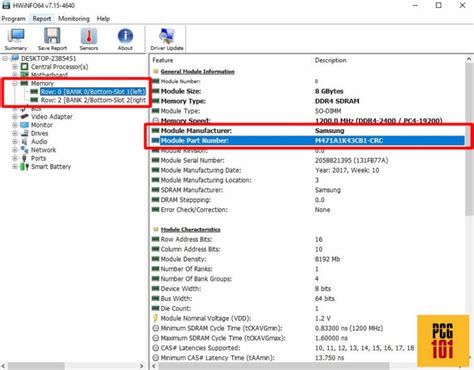474x370 pixels.
Task: Click the Row Address Bits row
Action: pos(308,239)
